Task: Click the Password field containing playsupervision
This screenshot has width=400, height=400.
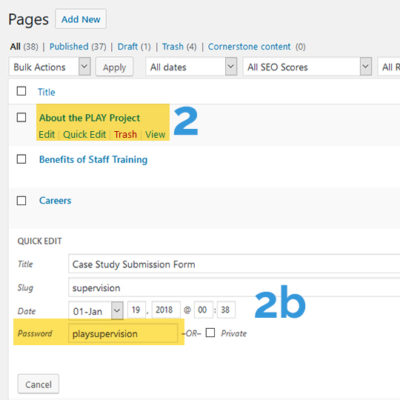Action: [123, 333]
